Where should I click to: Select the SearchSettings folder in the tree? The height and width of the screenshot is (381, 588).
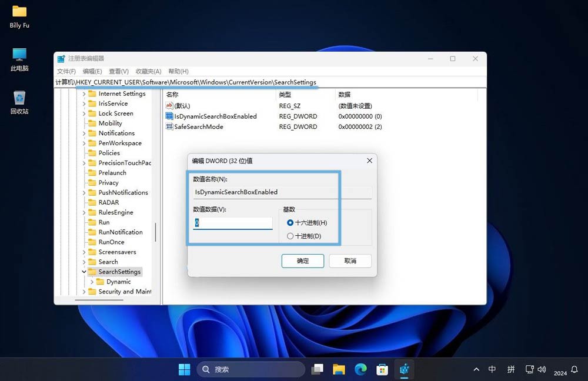click(x=121, y=272)
